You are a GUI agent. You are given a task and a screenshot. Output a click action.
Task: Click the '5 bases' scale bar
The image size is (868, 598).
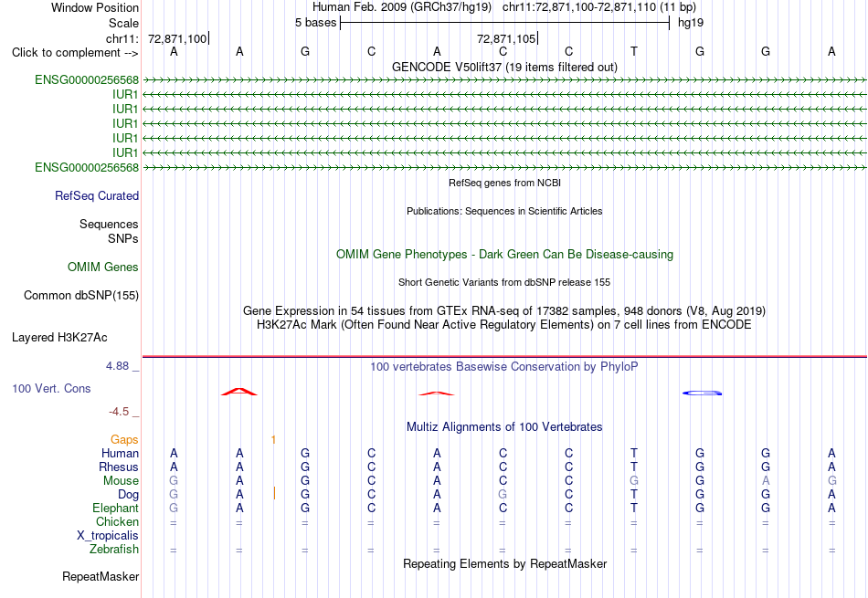point(504,23)
